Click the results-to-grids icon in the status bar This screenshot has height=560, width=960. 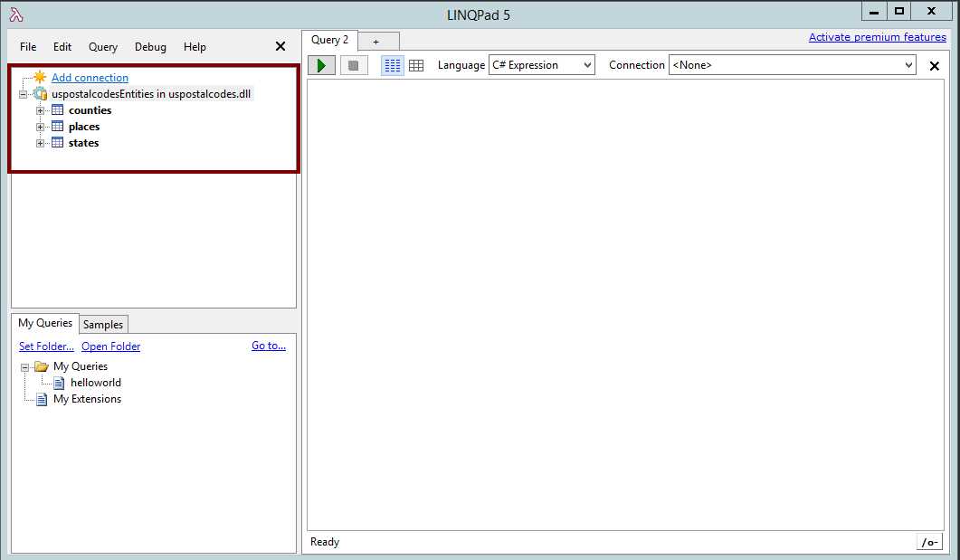tap(930, 541)
